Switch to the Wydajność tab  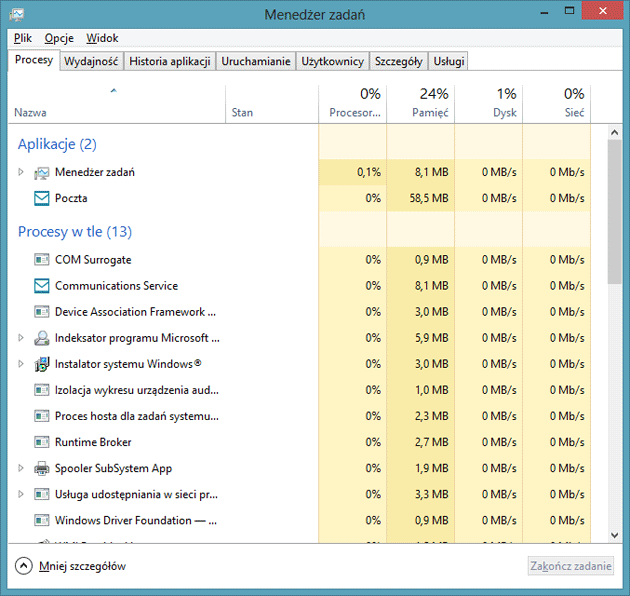coord(91,61)
